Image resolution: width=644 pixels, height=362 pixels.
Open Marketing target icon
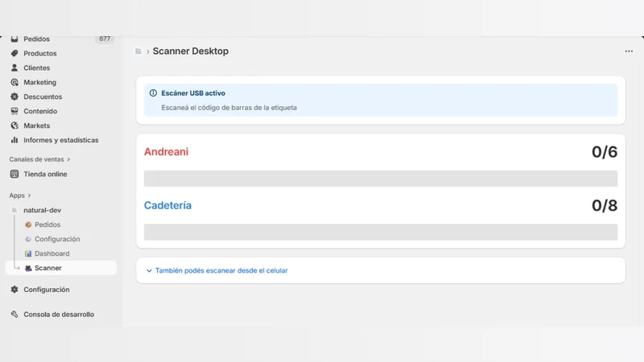[14, 82]
